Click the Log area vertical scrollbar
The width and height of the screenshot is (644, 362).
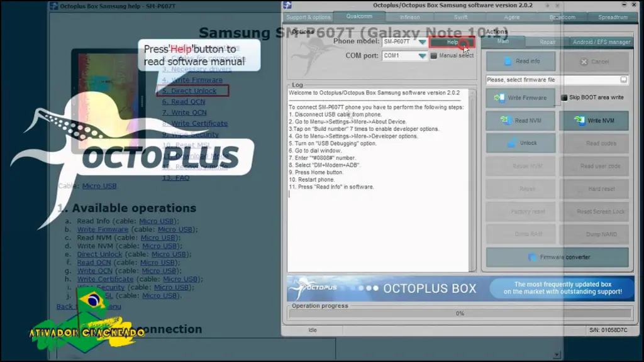coord(472,180)
